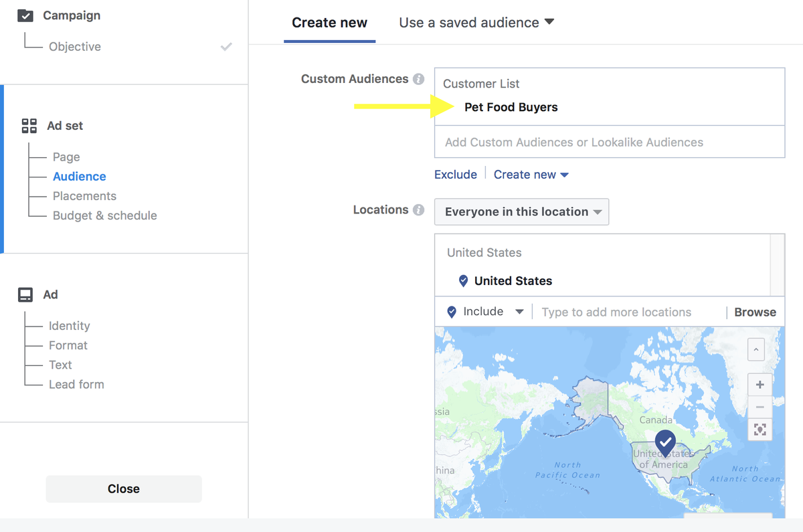The width and height of the screenshot is (803, 532).
Task: Select Identity under Ad
Action: (x=70, y=326)
